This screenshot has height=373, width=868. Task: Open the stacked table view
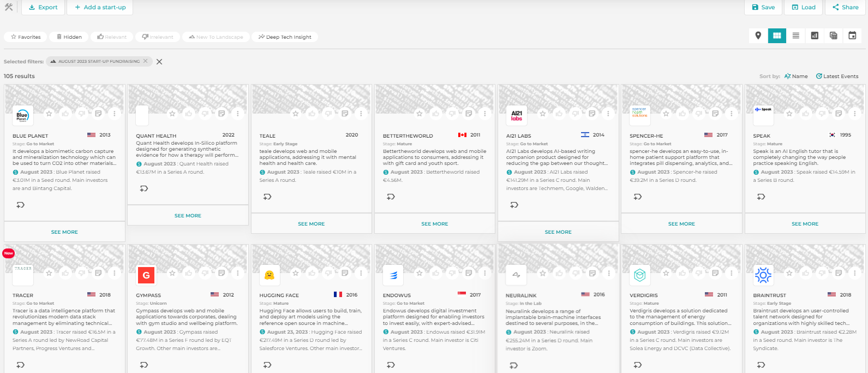[x=834, y=35]
